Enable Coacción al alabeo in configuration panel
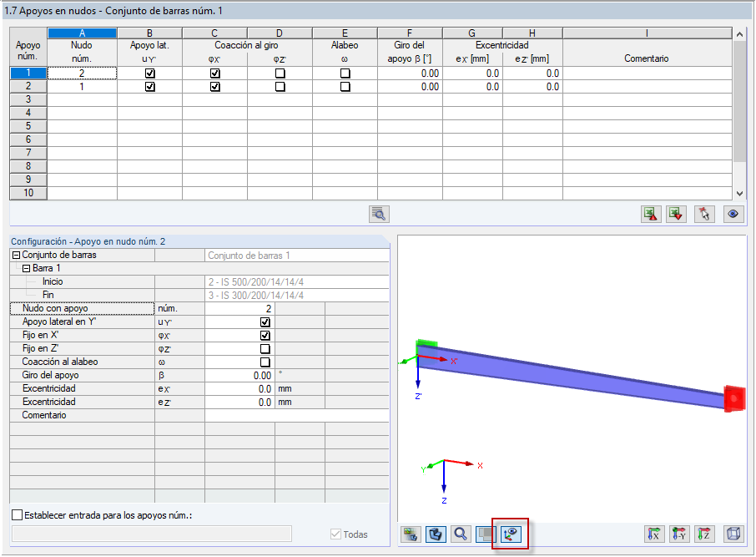The image size is (756, 557). (265, 362)
